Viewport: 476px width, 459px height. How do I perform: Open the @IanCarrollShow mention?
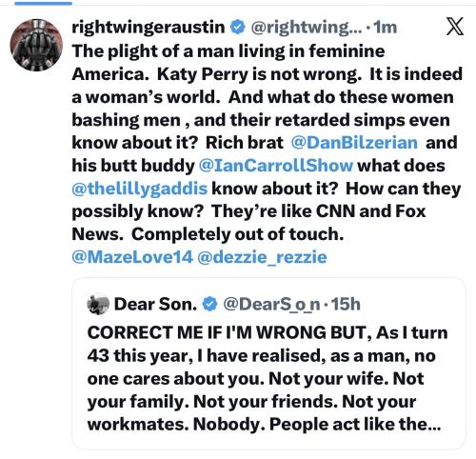point(275,166)
